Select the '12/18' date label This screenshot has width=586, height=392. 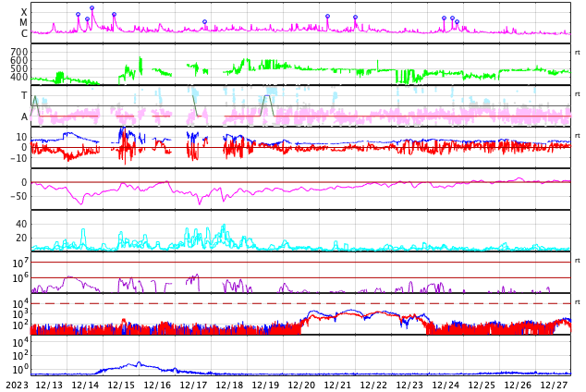point(229,386)
